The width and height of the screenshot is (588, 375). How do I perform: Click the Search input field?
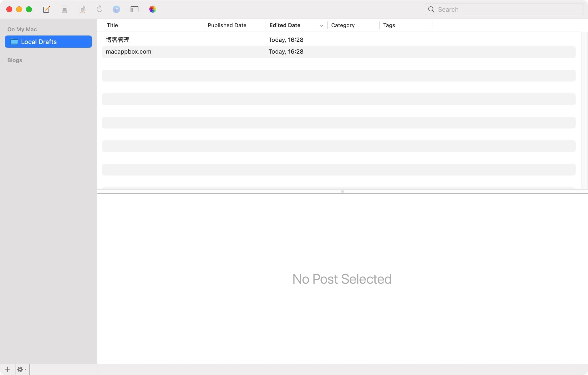[504, 9]
